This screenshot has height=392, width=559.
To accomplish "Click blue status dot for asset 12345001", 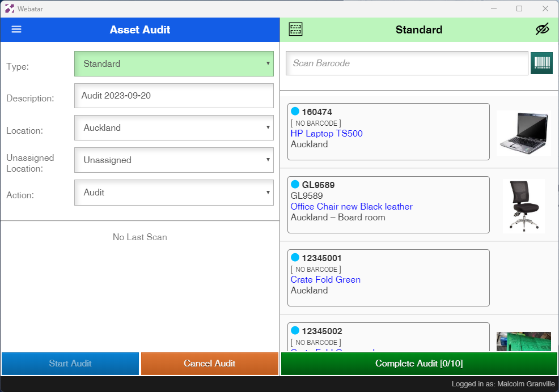I will pos(295,257).
